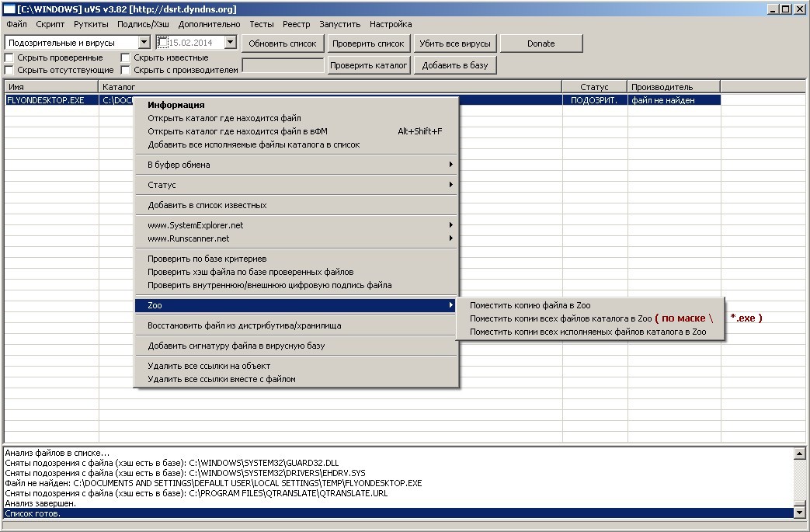Click the empty text field beside 'Проверить каталог'
The width and height of the screenshot is (810, 532).
[x=283, y=65]
